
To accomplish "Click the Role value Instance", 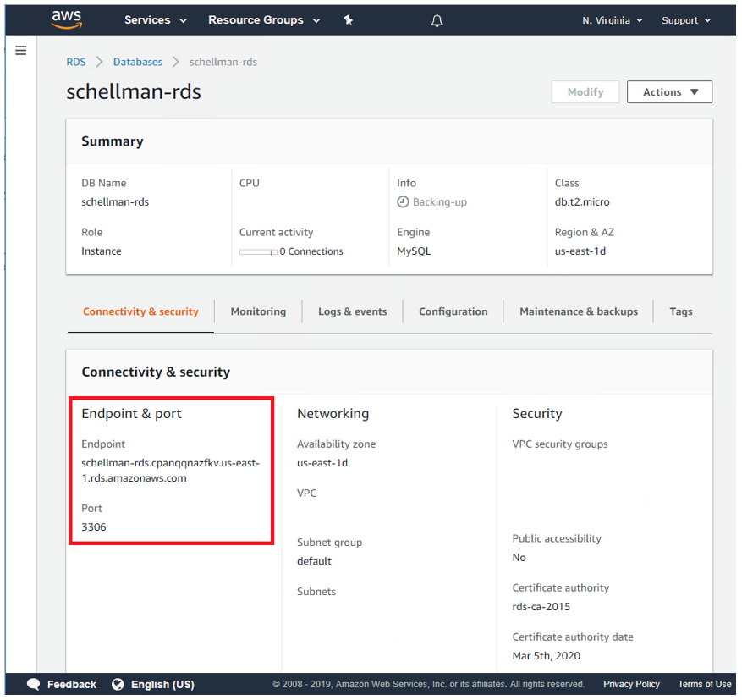I will 102,251.
